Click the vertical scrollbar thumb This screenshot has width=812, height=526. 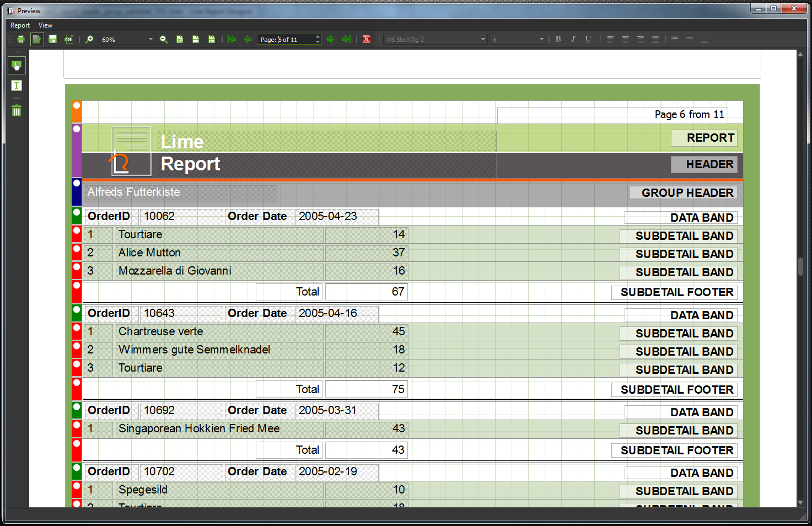[x=800, y=266]
